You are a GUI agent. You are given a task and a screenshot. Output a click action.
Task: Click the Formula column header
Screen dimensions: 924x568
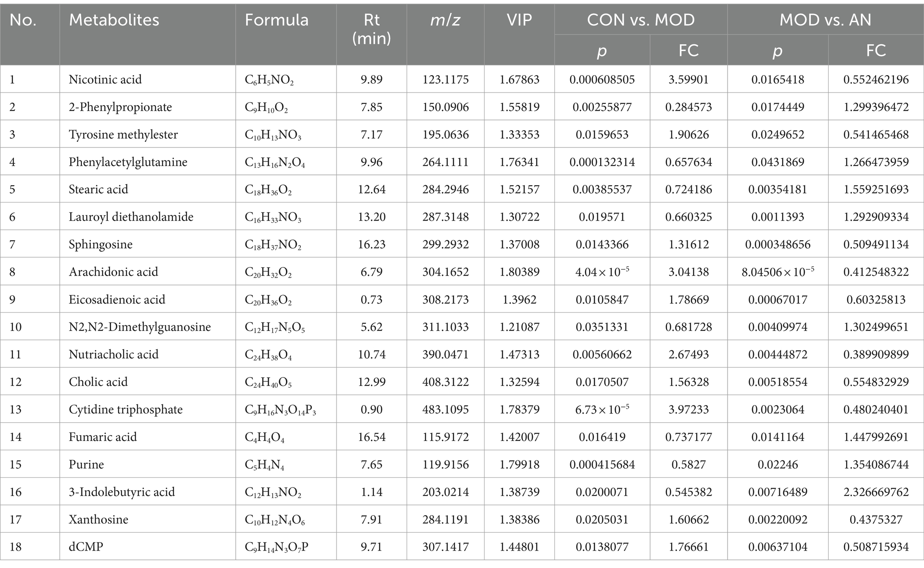pos(277,20)
